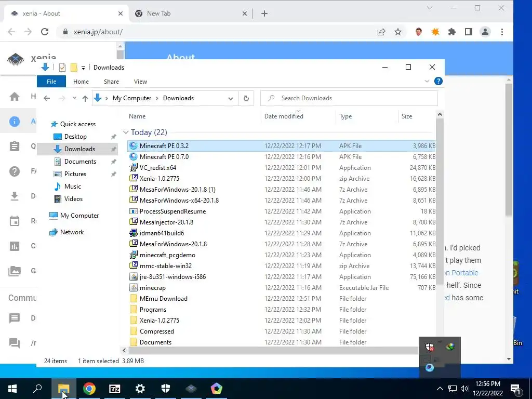532x399 pixels.
Task: Click the Explorer horizontal scrollbar track
Action: click(272, 351)
